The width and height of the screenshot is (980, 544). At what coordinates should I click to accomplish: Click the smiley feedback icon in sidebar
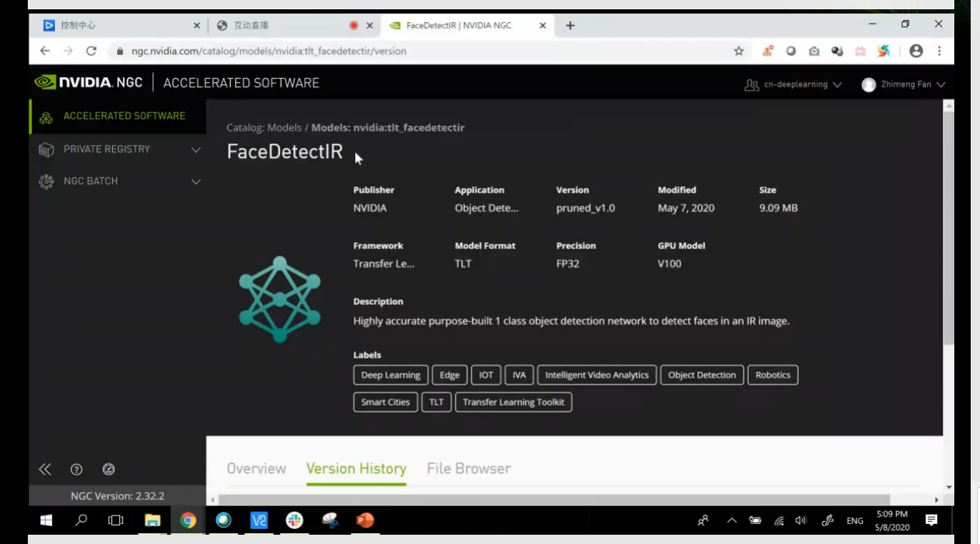(109, 469)
